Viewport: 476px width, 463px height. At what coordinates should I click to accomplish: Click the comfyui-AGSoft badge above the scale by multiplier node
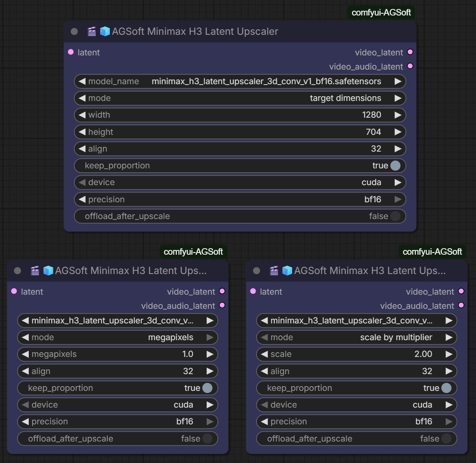(x=432, y=252)
